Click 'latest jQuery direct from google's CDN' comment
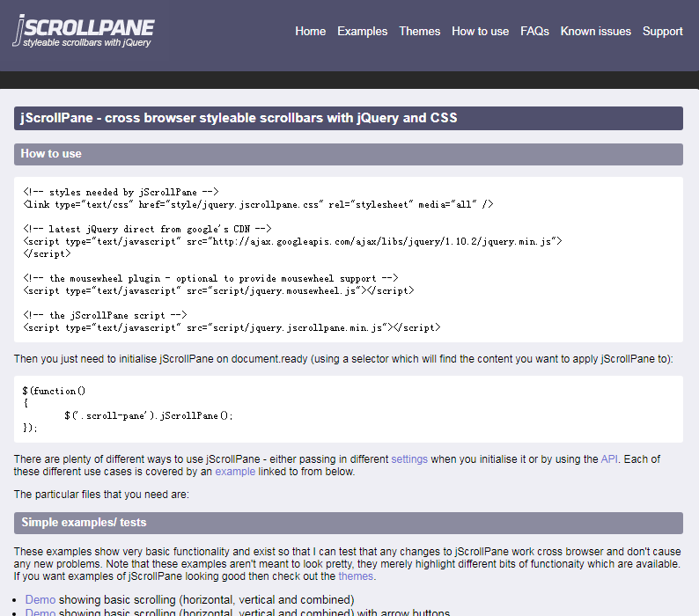 (147, 229)
